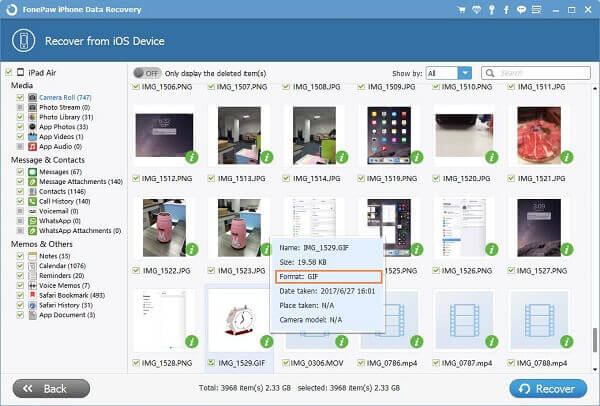
Task: Click the info icon on IMG_1514.JPG thumbnail
Action: [342, 157]
